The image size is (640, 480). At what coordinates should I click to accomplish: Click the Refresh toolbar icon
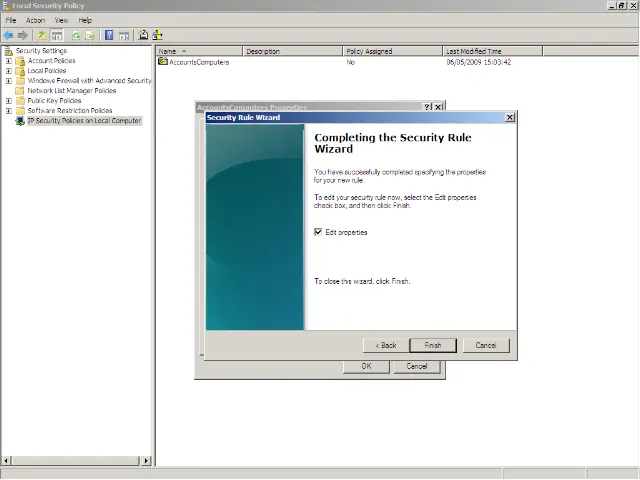(x=76, y=35)
